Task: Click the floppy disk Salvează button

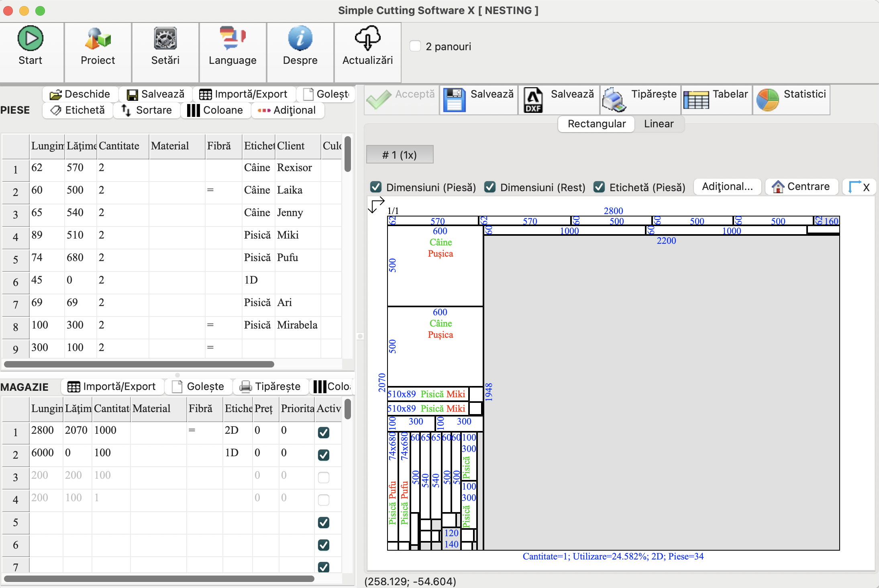Action: pos(479,100)
